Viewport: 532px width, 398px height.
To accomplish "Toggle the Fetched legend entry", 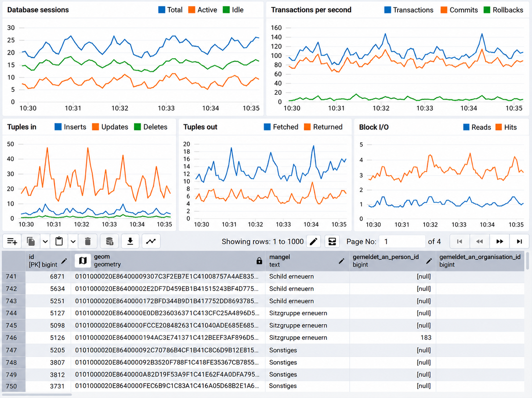I will tap(281, 127).
